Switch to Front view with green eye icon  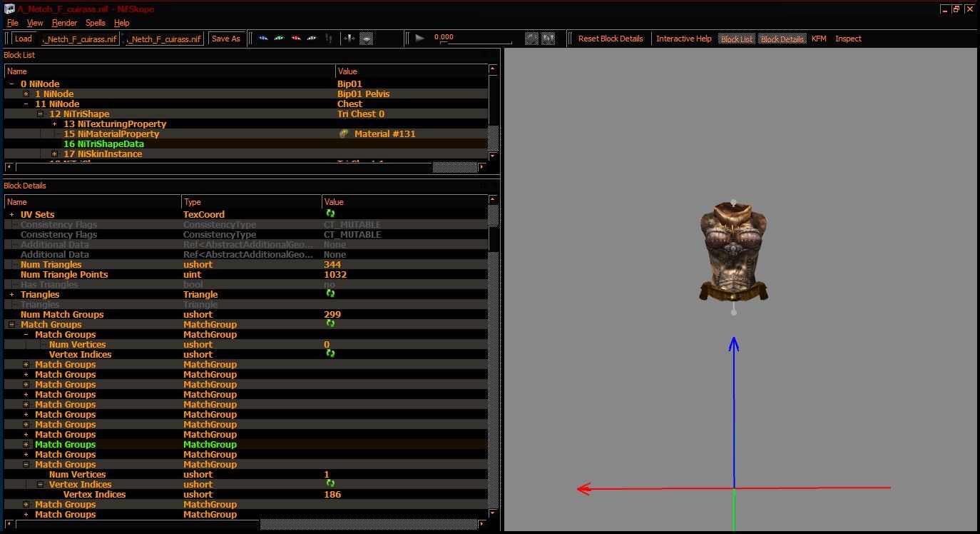coord(279,39)
